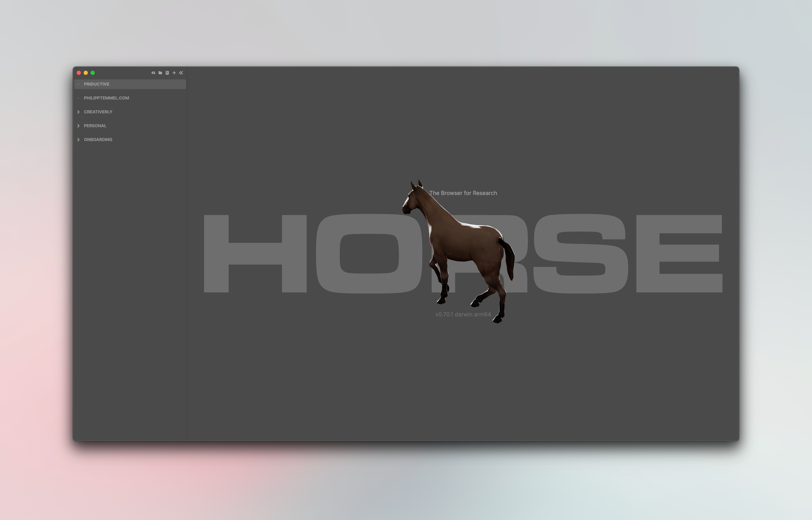
Task: Click the notes document icon in the toolbar
Action: (x=167, y=73)
